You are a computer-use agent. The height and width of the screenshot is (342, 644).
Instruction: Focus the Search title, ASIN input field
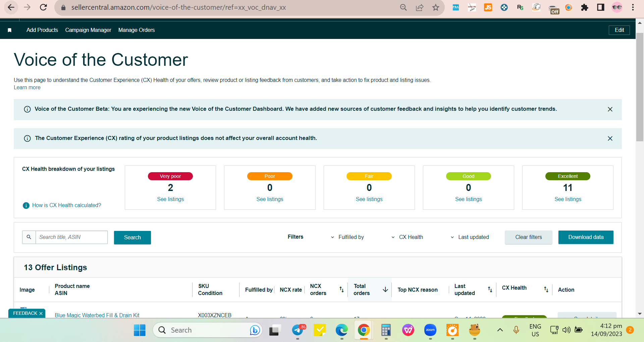tap(71, 237)
